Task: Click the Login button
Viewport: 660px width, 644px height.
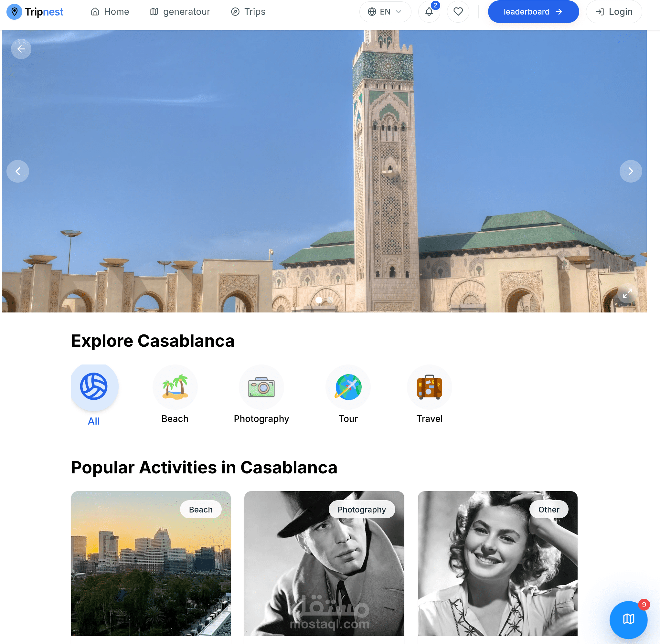Action: click(x=614, y=12)
